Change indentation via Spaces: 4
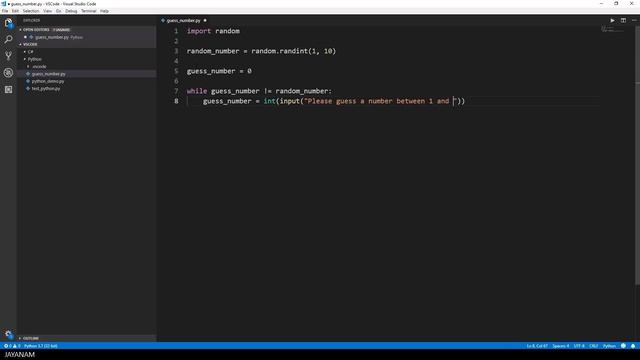Viewport: 640px width, 360px height. click(561, 346)
